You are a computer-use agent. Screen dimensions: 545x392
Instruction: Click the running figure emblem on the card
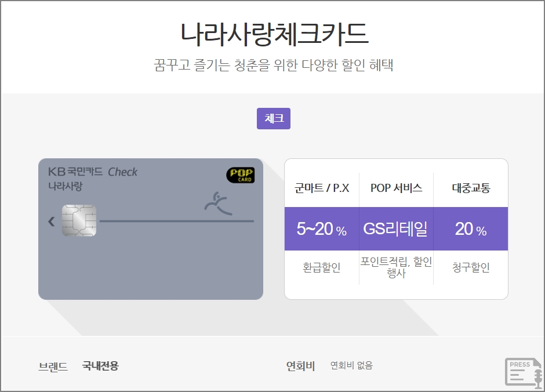(218, 203)
